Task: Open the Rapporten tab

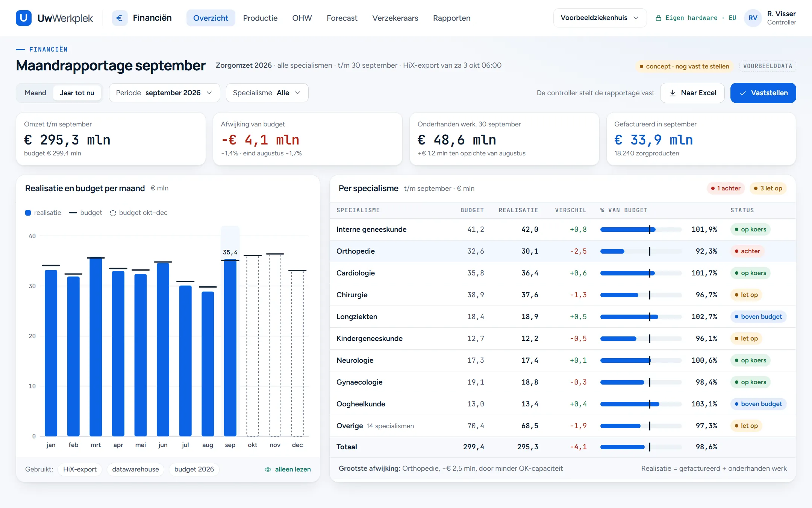Action: tap(451, 18)
